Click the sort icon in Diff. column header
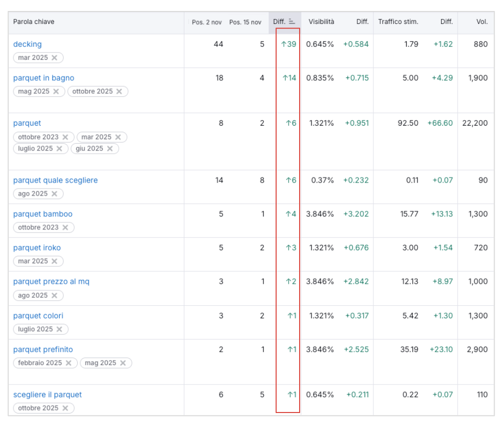The width and height of the screenshot is (504, 424). pos(292,22)
